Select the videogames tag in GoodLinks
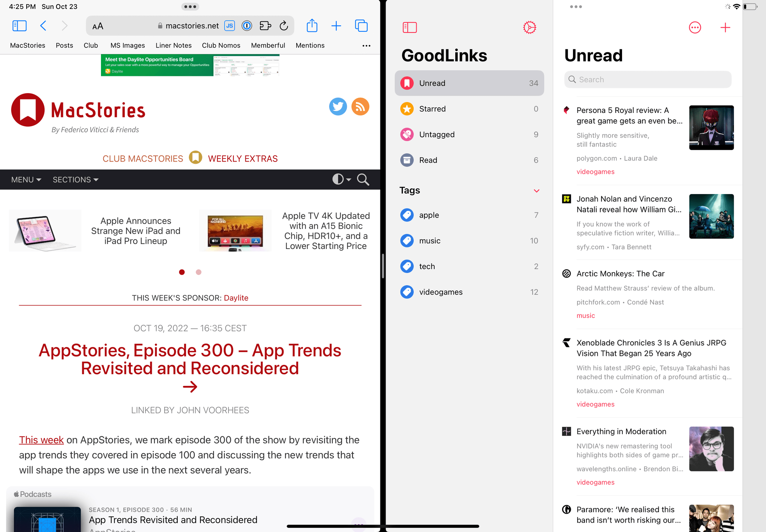The image size is (766, 532). pos(441,292)
